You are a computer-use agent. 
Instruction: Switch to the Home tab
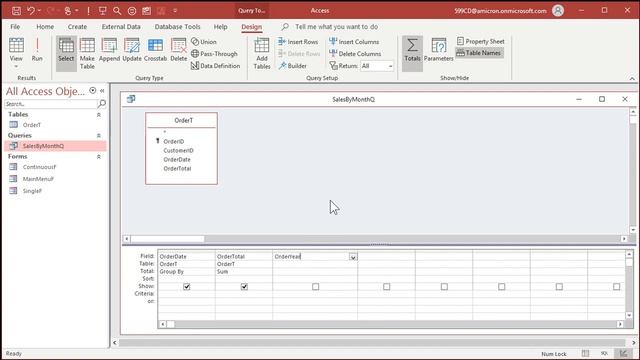(45, 27)
